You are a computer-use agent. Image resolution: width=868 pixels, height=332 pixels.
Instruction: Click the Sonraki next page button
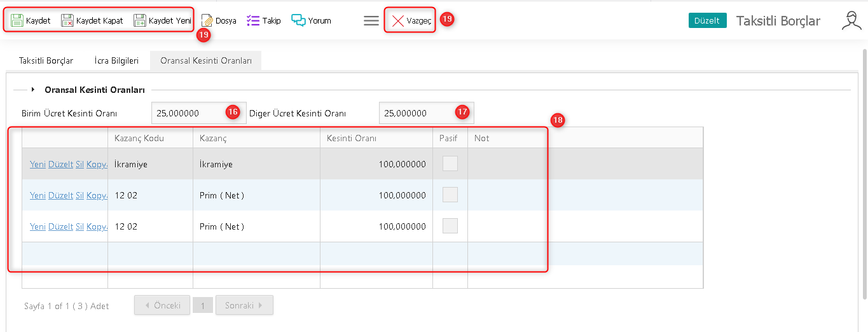244,305
